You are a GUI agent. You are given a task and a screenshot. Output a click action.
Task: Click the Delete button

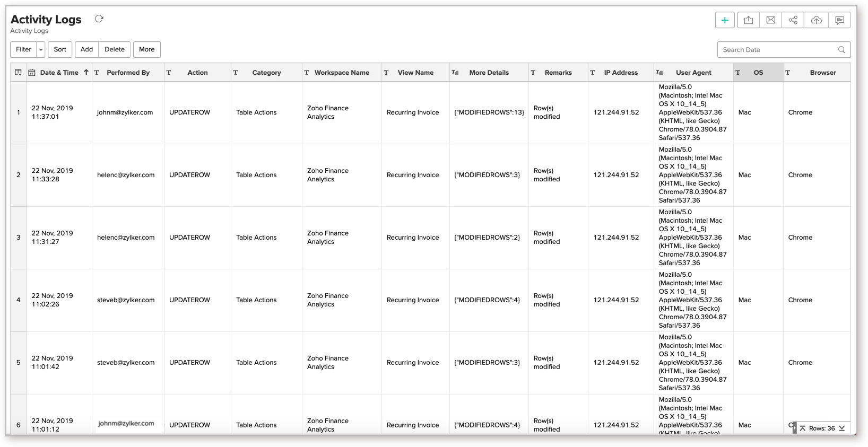[x=114, y=49]
